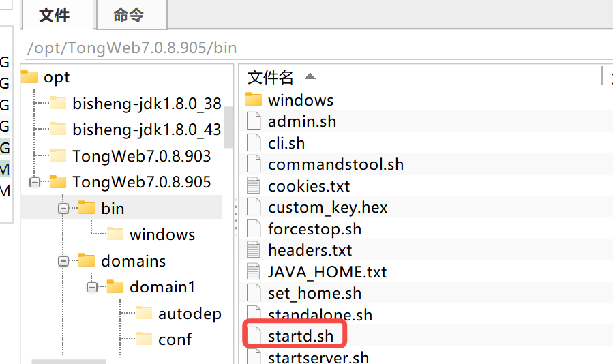Select the conf tree label

pyautogui.click(x=175, y=340)
